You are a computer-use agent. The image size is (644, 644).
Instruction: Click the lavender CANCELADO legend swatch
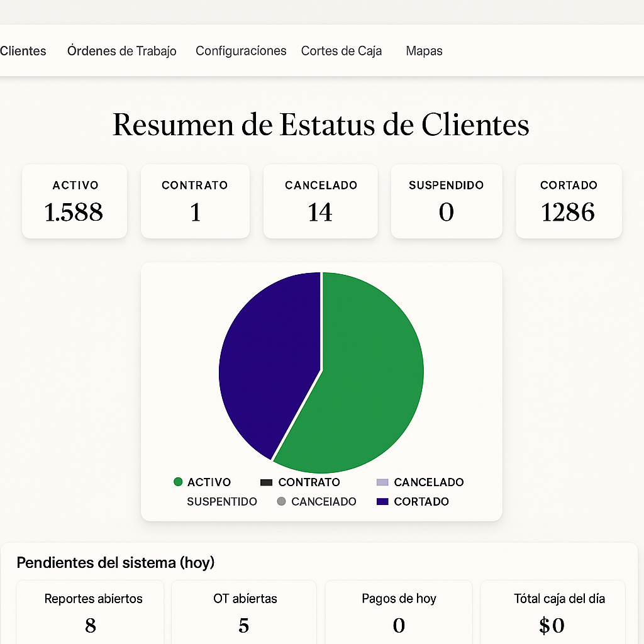[x=382, y=482]
